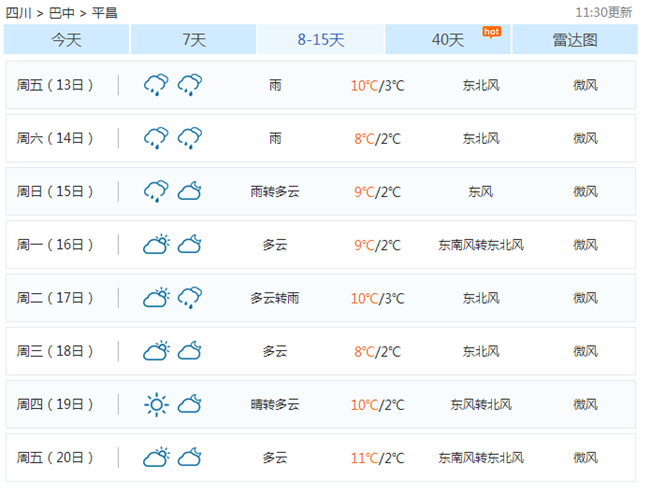Click the 东风转北风 wind direction
The width and height of the screenshot is (650, 493).
481,404
